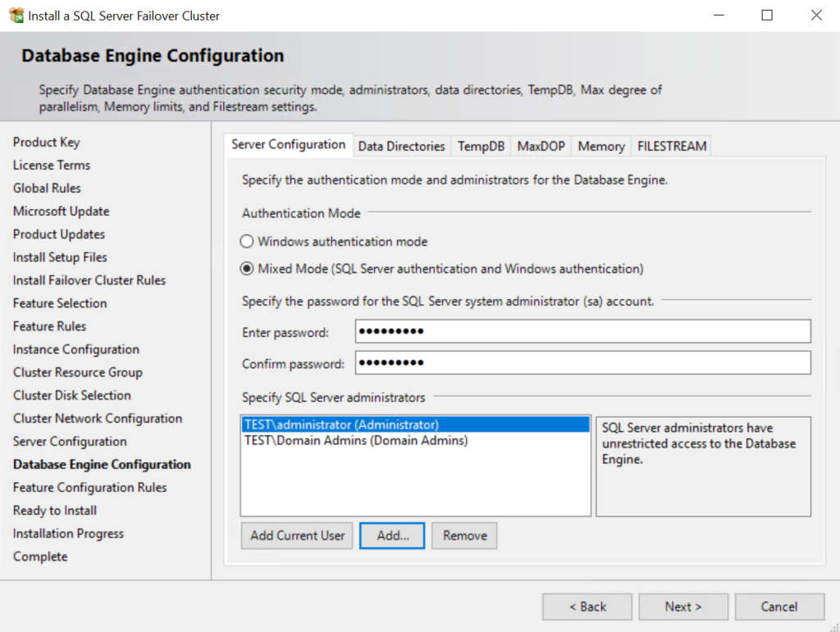
Task: Select the Server Configuration tab
Action: click(289, 144)
